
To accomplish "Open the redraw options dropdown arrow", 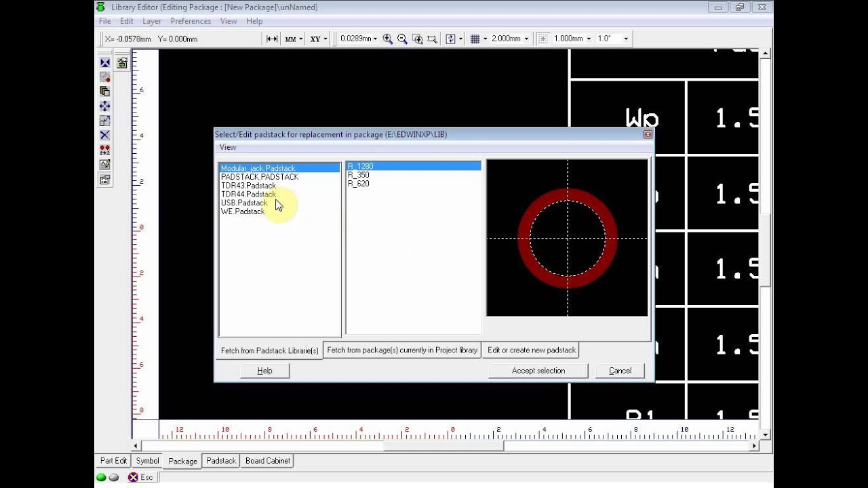I will pos(460,39).
